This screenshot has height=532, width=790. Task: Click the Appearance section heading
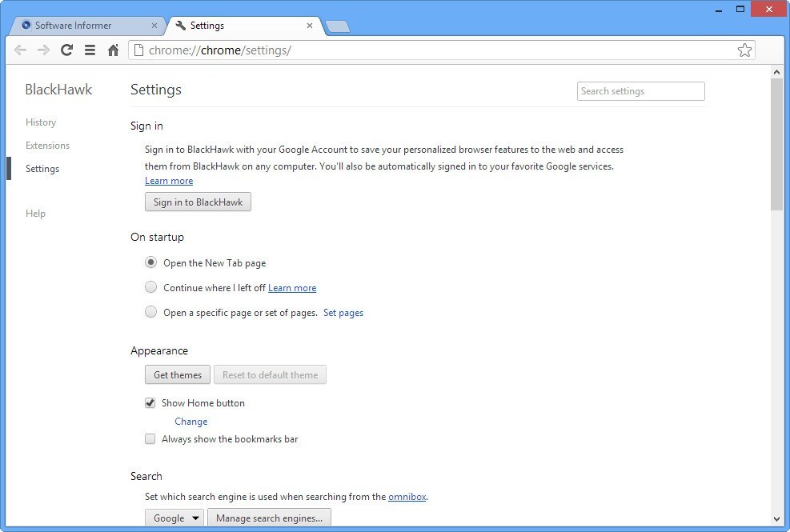pos(159,350)
